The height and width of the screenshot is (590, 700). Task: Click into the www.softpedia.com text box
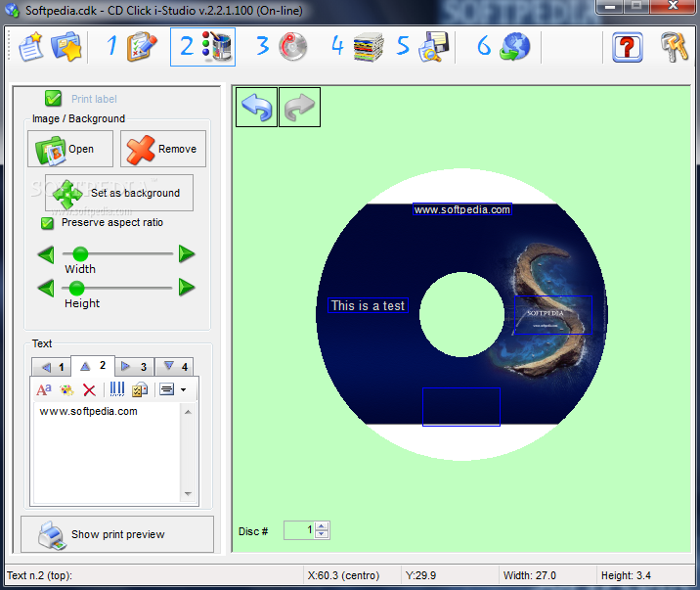point(108,453)
